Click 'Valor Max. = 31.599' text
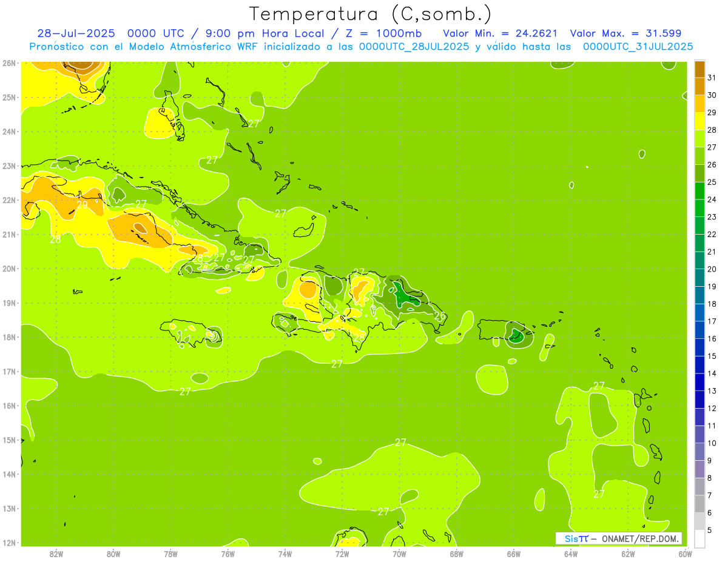 626,33
